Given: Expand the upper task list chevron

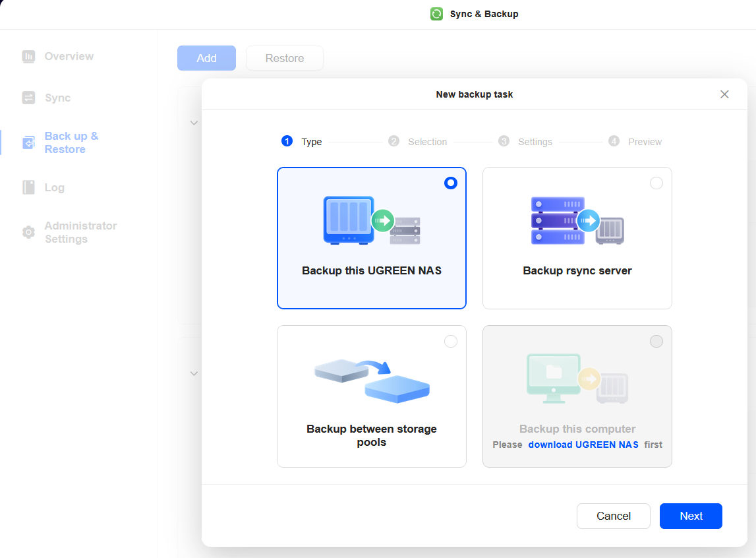Looking at the screenshot, I should pyautogui.click(x=194, y=123).
